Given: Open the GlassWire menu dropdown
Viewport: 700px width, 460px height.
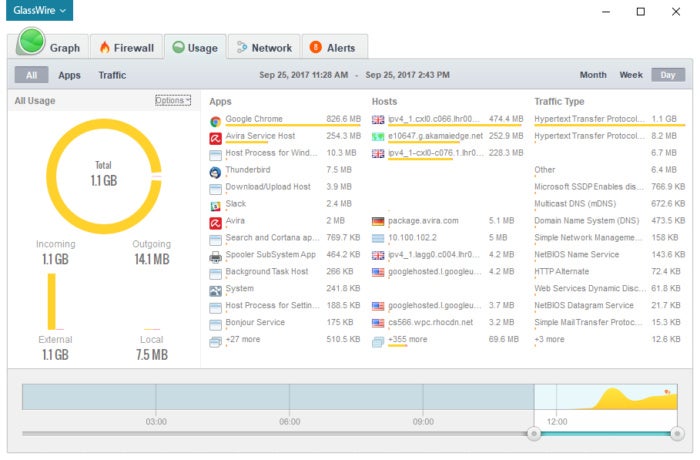Looking at the screenshot, I should (x=39, y=10).
